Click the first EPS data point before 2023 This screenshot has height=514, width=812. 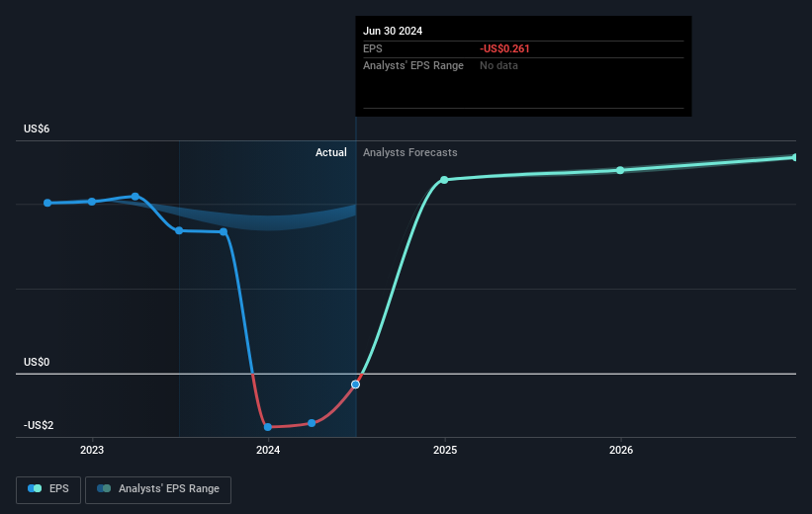(47, 203)
